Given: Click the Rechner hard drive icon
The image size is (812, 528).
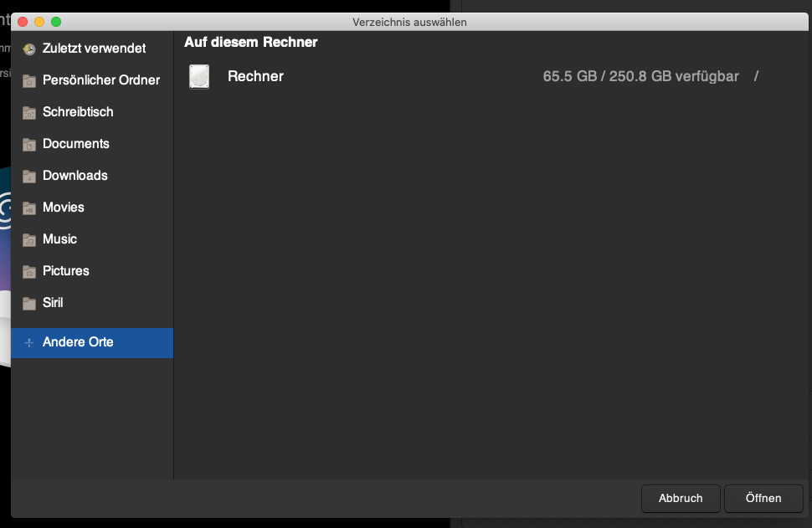Looking at the screenshot, I should point(199,77).
